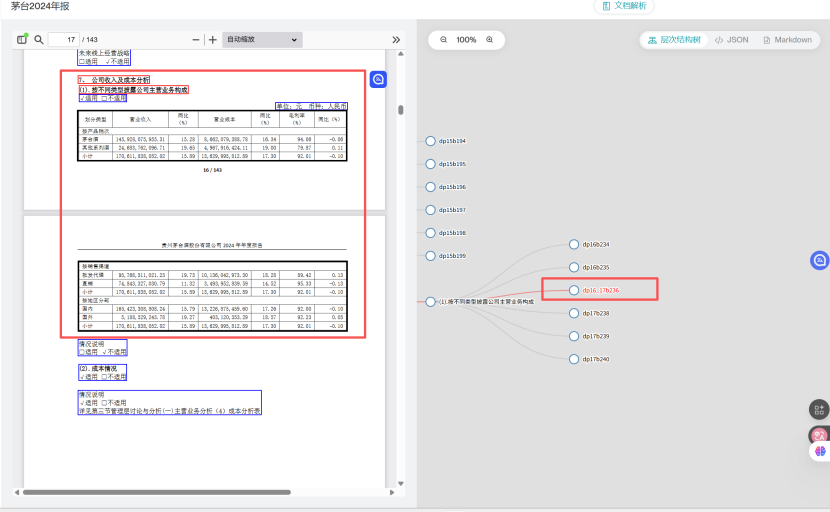Switch to the Markdown tab
Image resolution: width=830 pixels, height=512 pixels.
click(x=787, y=40)
